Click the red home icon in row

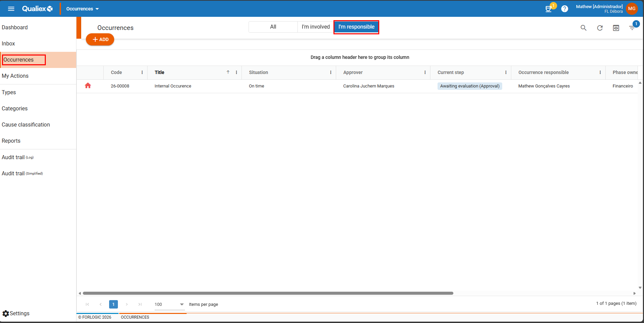pos(88,86)
